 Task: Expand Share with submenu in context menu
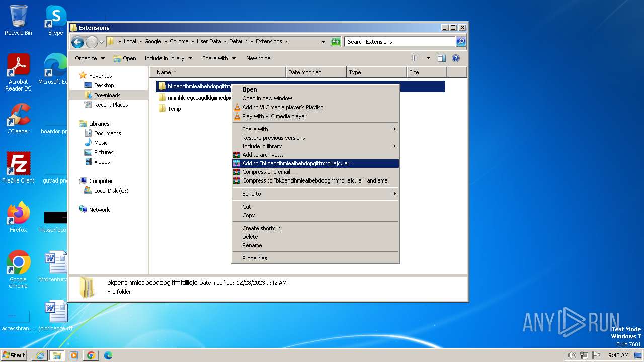(315, 129)
